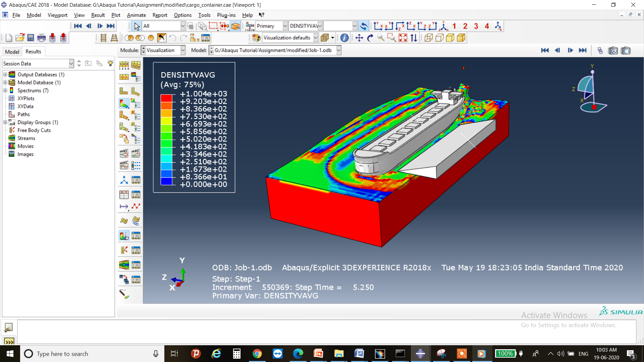Image resolution: width=644 pixels, height=362 pixels.
Task: Open the Primary variable type dropdown
Action: 285,26
